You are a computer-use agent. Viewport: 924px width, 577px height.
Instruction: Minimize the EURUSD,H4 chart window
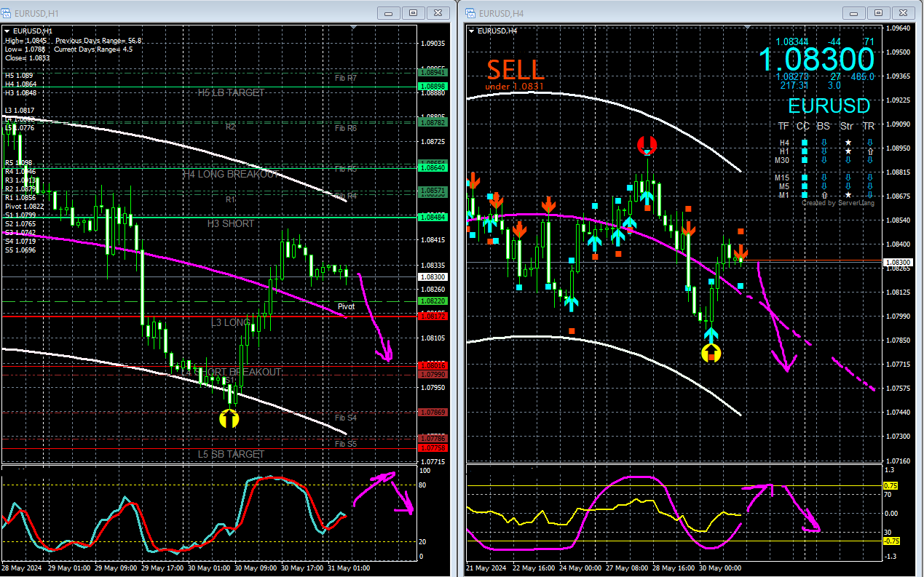853,13
